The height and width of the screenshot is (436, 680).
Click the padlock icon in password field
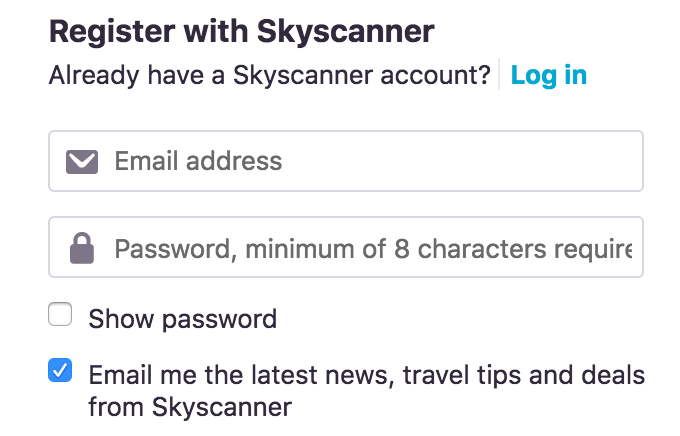coord(81,247)
